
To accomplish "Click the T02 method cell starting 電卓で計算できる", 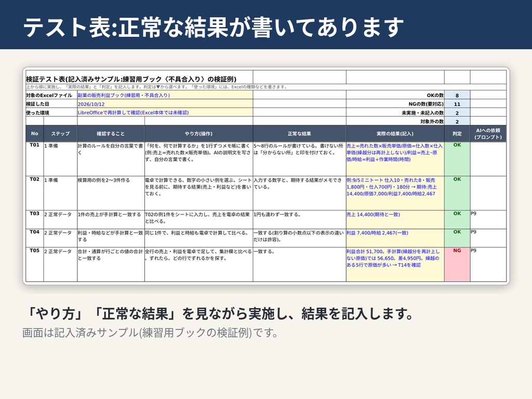I will click(198, 193).
